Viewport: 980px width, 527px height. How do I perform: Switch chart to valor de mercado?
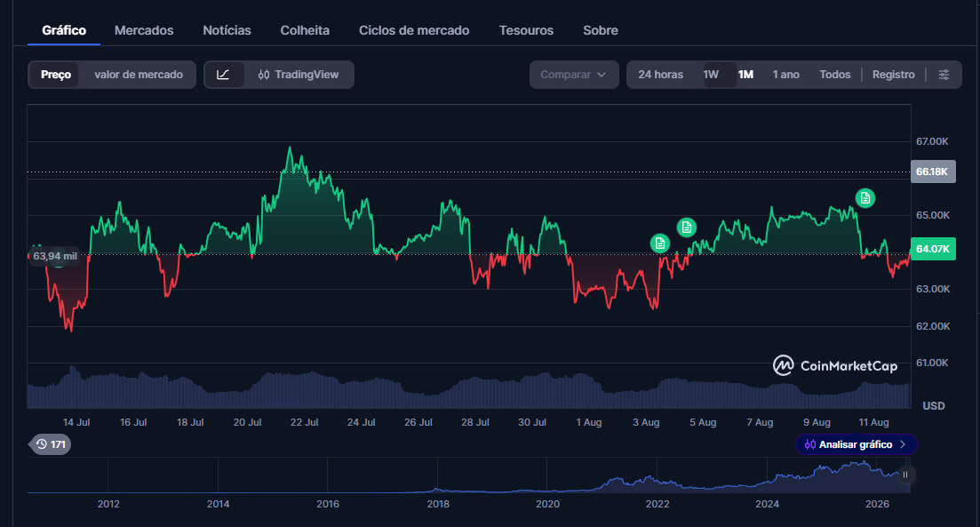point(138,75)
